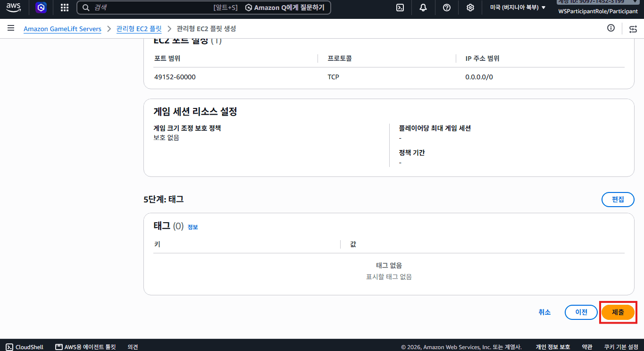This screenshot has width=644, height=351.
Task: Select the TCP protocol cell
Action: click(x=334, y=77)
